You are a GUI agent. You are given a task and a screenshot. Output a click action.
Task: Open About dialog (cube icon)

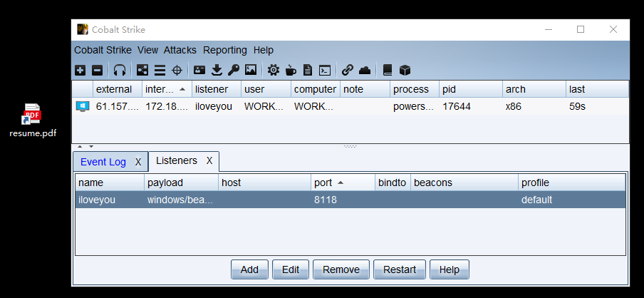point(405,71)
